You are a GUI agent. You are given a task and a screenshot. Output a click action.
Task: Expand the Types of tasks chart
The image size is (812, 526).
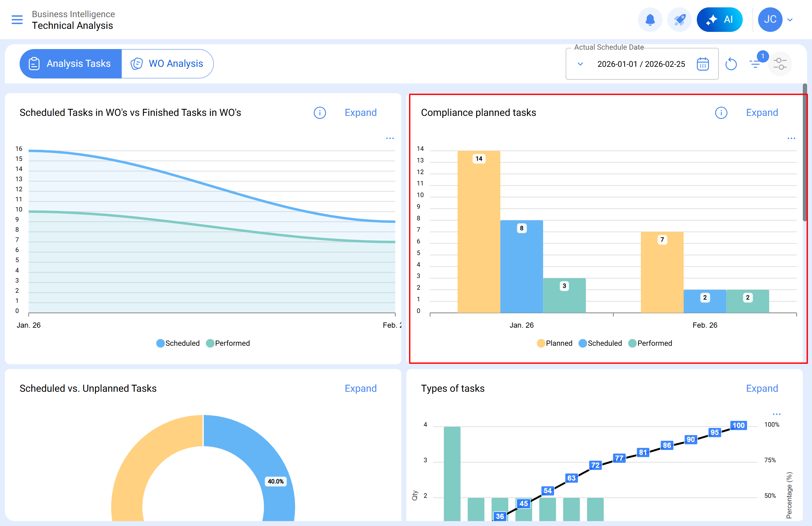[x=761, y=388]
